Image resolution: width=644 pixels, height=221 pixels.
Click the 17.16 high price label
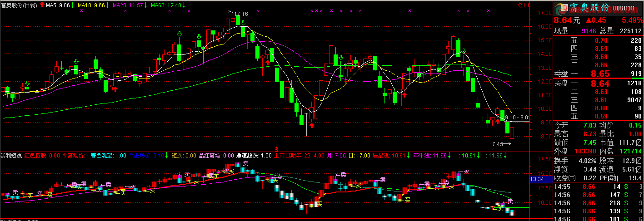click(x=241, y=14)
